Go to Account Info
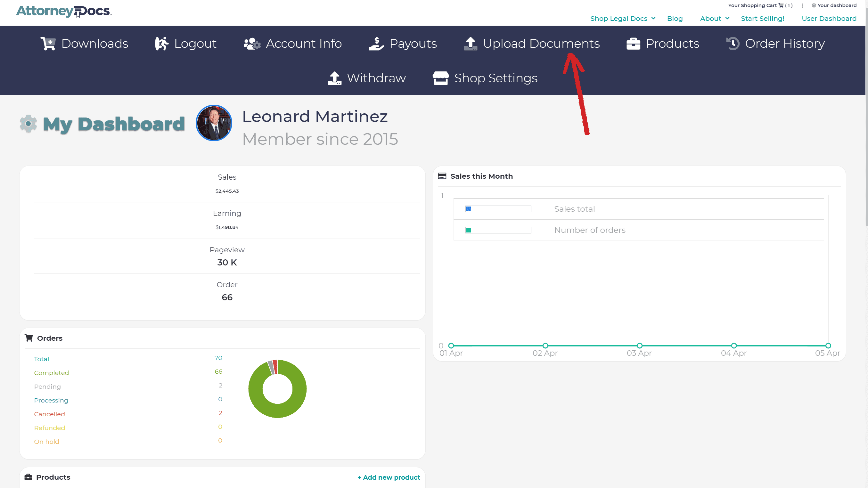Screen dimensions: 868x488 (292, 44)
